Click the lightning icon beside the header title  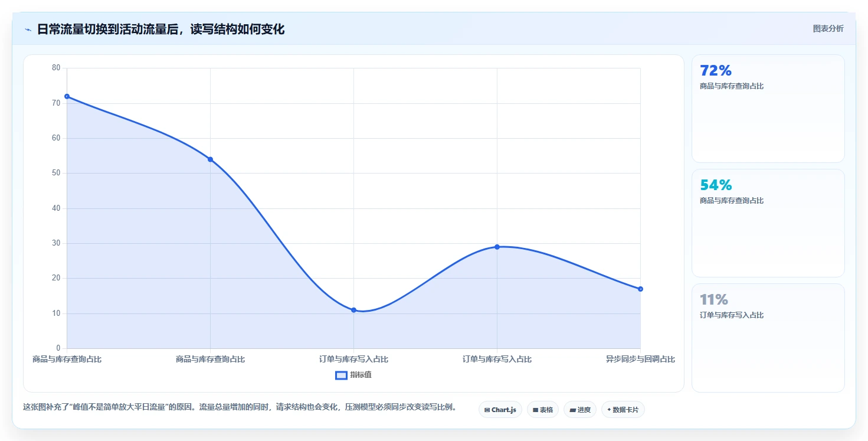point(28,30)
